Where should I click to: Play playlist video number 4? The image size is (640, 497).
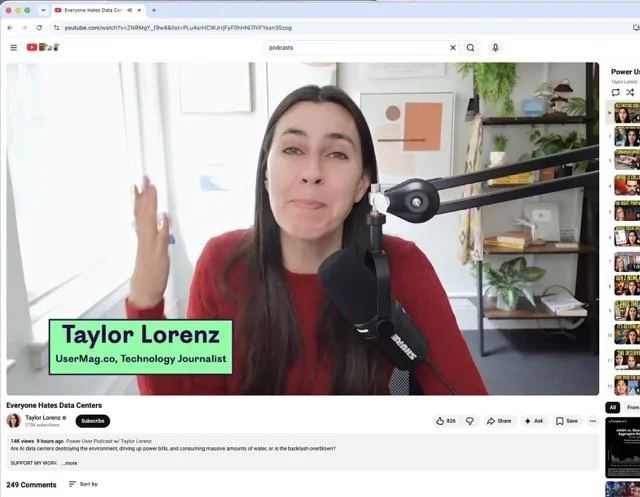[x=627, y=186]
